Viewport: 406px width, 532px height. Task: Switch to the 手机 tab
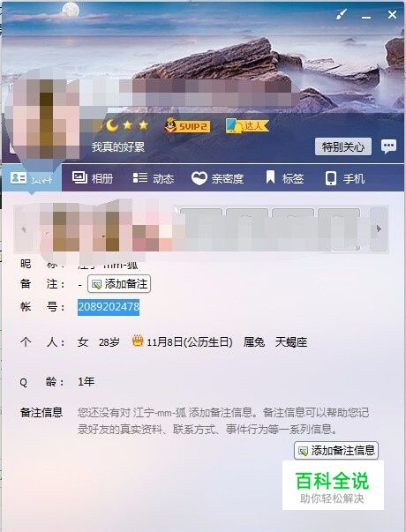(x=344, y=178)
